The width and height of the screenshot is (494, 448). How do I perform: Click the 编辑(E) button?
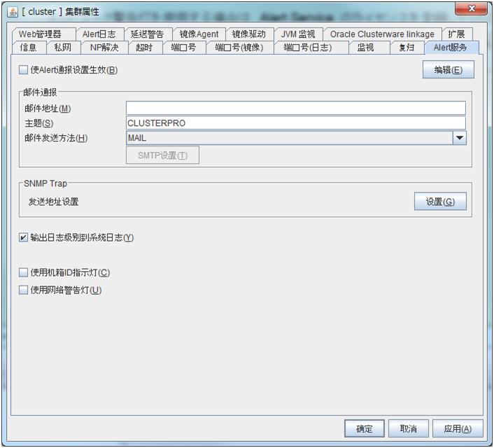tap(448, 70)
